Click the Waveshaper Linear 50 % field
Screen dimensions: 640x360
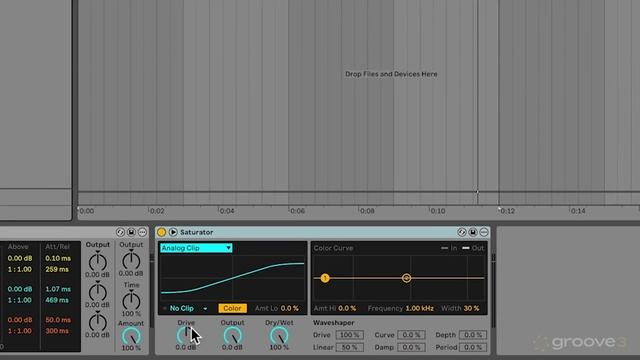tap(349, 347)
